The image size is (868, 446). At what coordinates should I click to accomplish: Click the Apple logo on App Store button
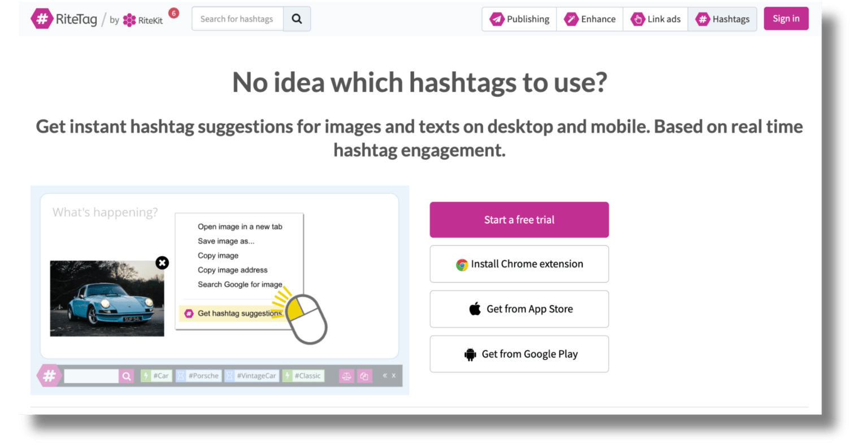(476, 309)
